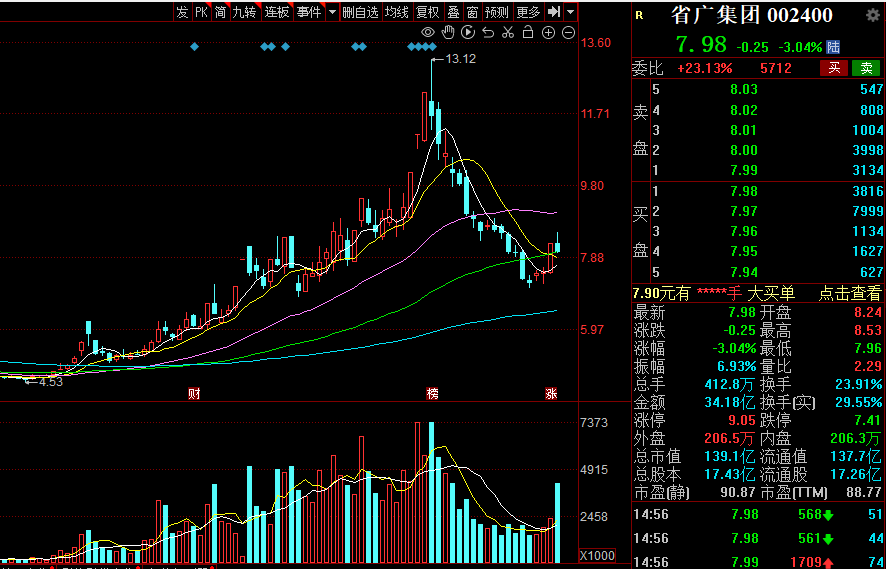886x569 pixels.
Task: Open settings gear in quote panel
Action: 869,16
